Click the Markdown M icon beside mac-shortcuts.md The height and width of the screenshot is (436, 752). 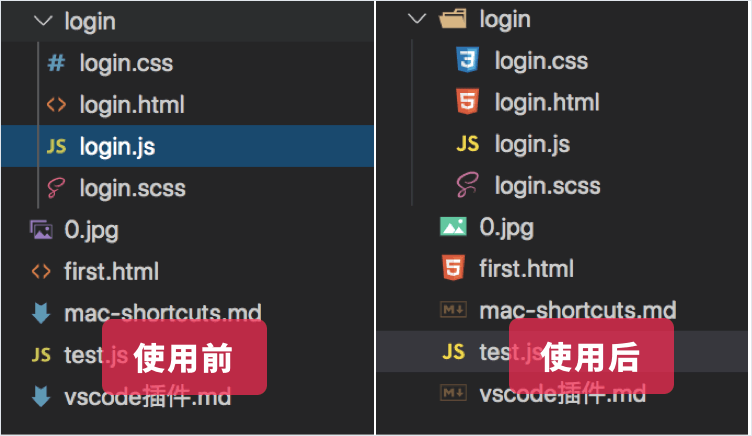pos(453,310)
